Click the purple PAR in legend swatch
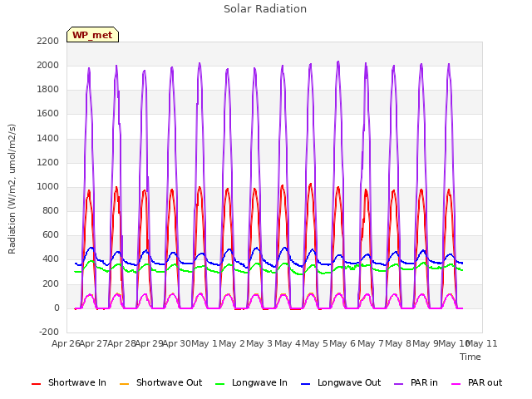Image resolution: width=532 pixels, height=399 pixels. click(x=399, y=384)
